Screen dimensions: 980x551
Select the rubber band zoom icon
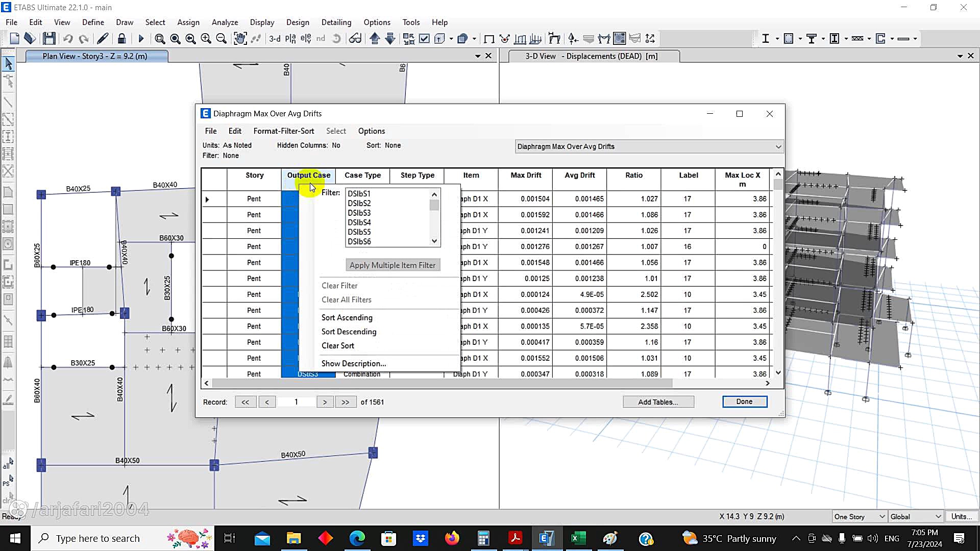click(160, 39)
